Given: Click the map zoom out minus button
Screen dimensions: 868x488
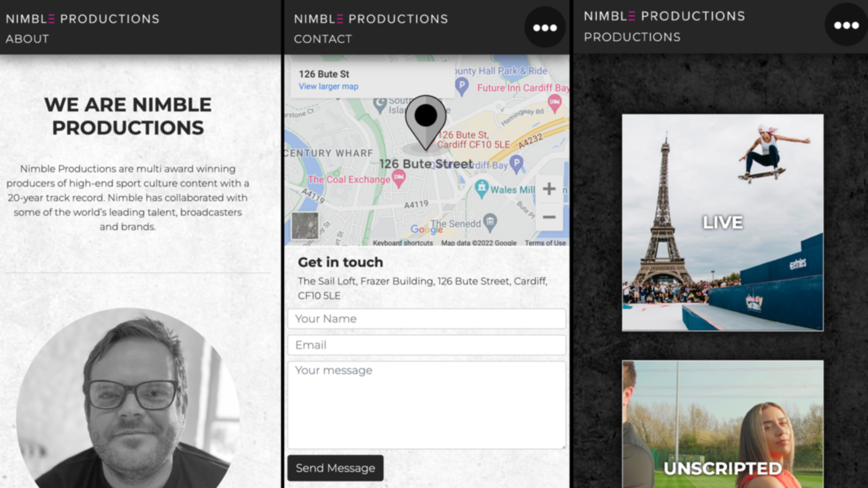Looking at the screenshot, I should [549, 217].
